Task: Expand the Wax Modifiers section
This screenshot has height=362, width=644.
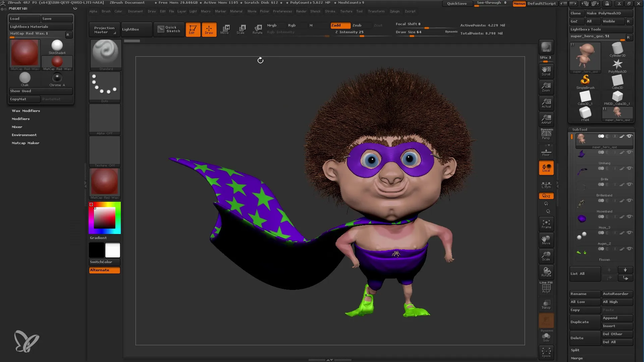Action: [x=25, y=111]
